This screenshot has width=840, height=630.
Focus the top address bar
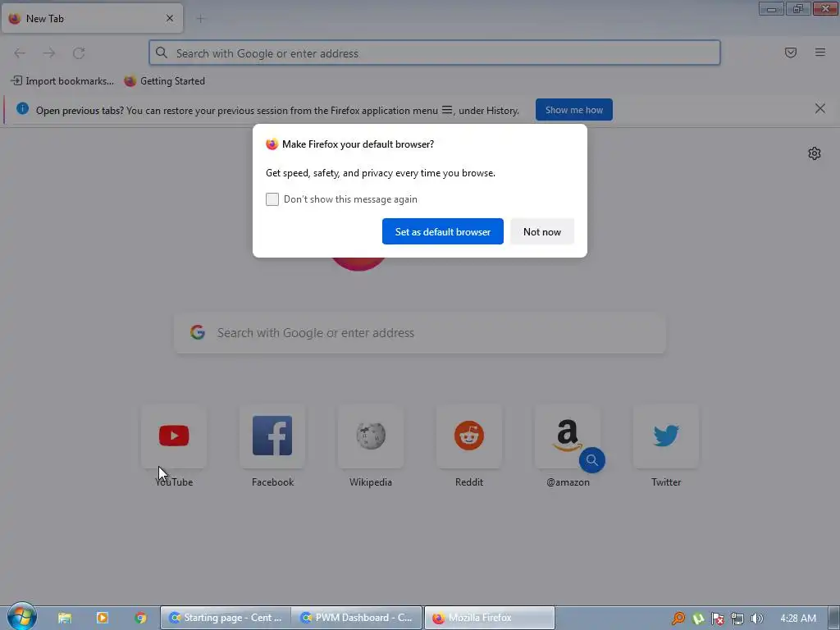pos(435,53)
